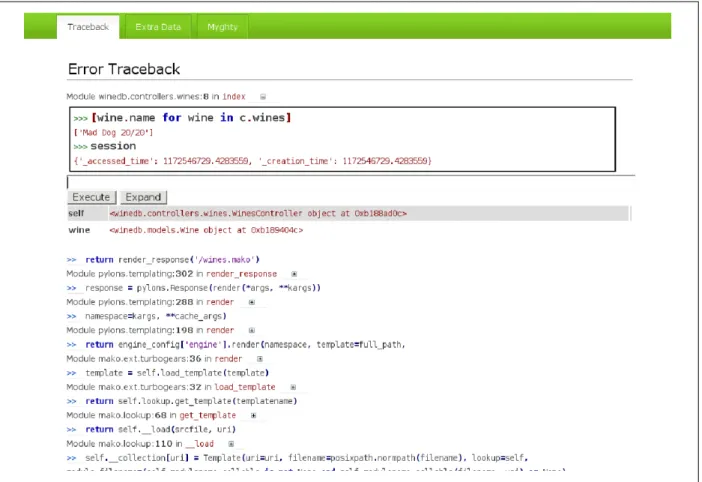Expand the pylons.templating:288 render frame
This screenshot has height=482, width=702.
pyautogui.click(x=252, y=302)
